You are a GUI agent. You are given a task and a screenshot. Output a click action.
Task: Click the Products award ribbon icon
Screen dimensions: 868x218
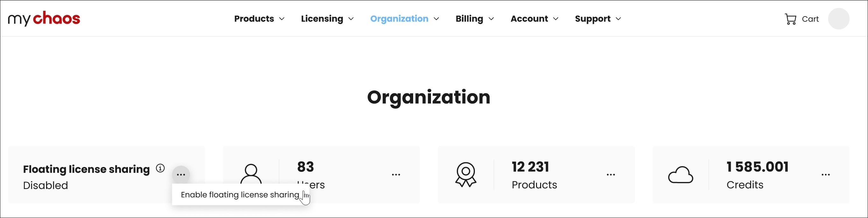[466, 174]
